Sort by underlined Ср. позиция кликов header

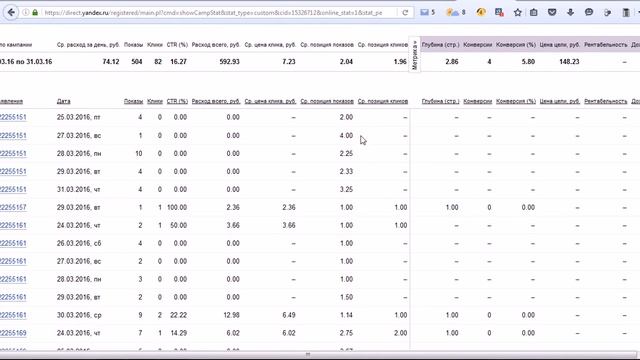pyautogui.click(x=383, y=101)
